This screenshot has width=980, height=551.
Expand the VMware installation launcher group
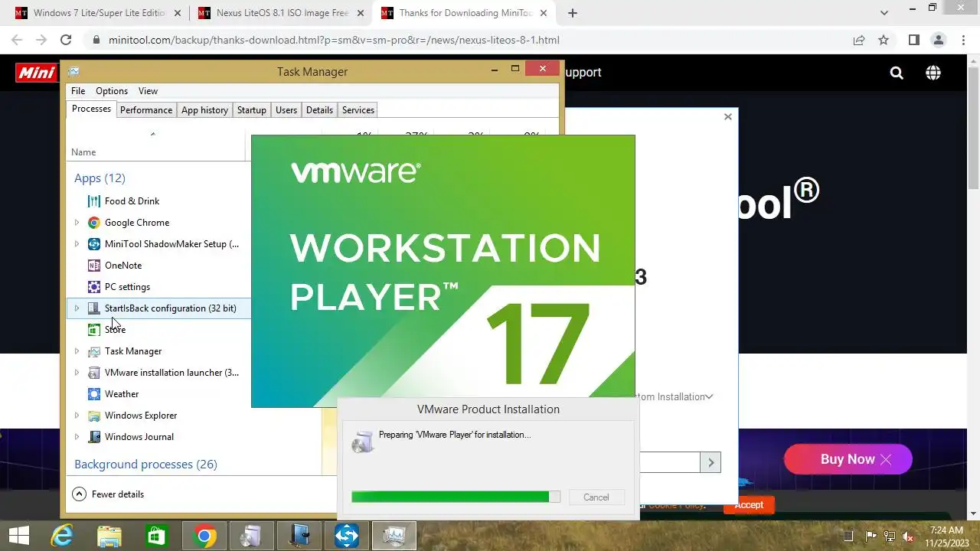tap(77, 373)
